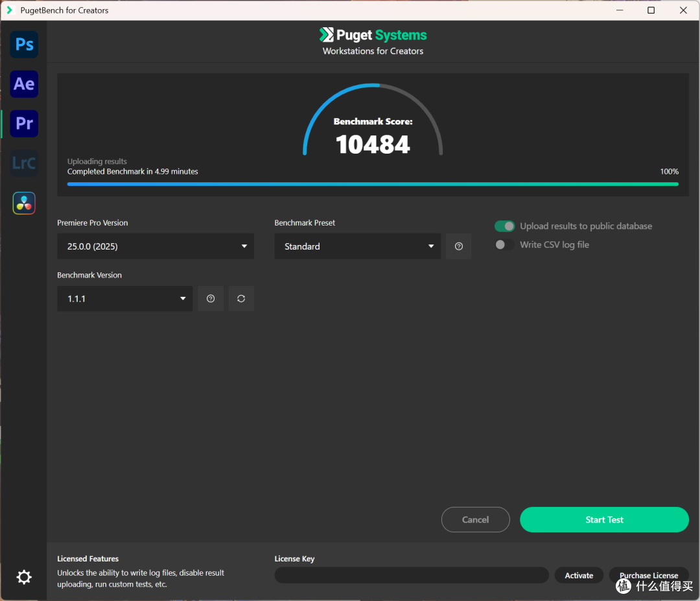Expand the Benchmark Version 1.1.1 dropdown

pos(125,299)
